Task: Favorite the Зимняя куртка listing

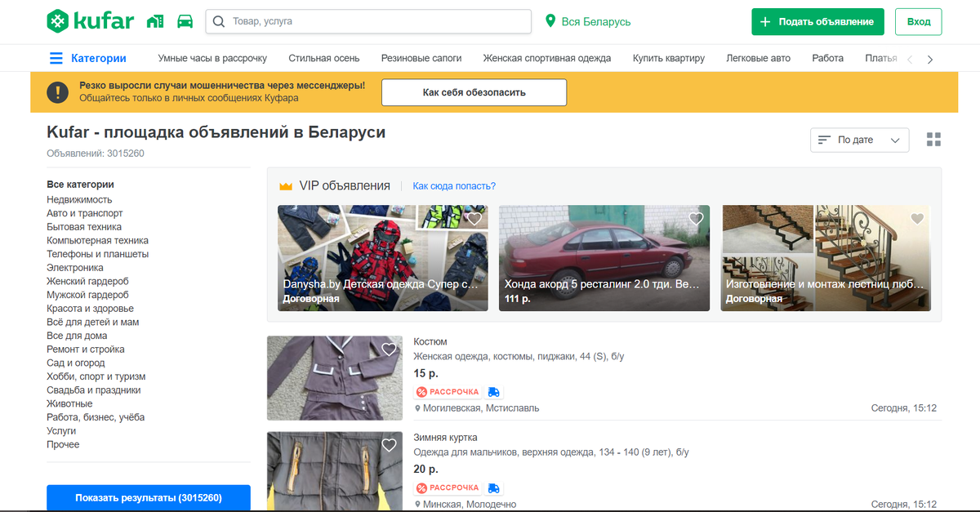Action: pos(389,445)
